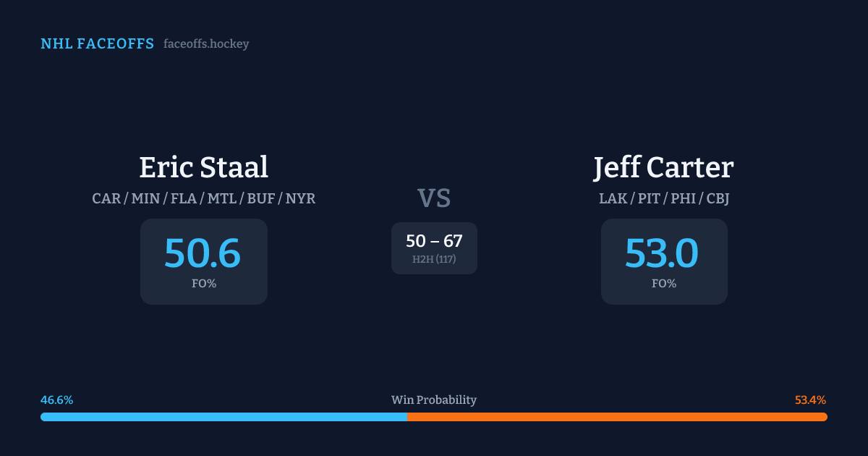Click Eric Staal's 50.6 faceoff percentage value
868x456 pixels.
coord(203,253)
